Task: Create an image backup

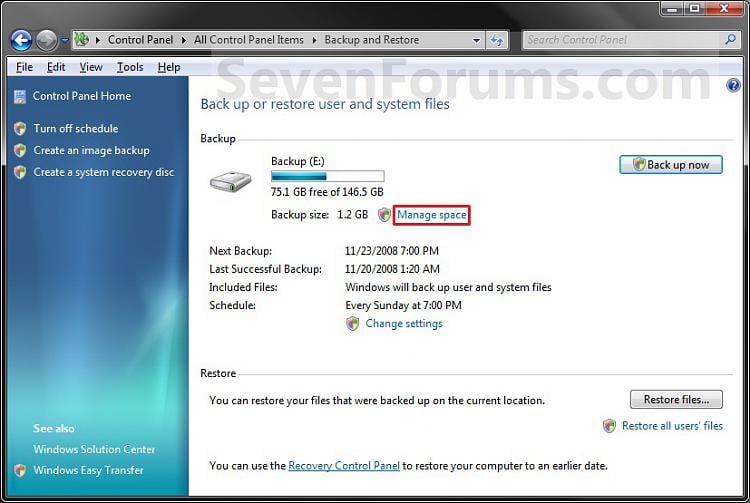Action: [91, 151]
